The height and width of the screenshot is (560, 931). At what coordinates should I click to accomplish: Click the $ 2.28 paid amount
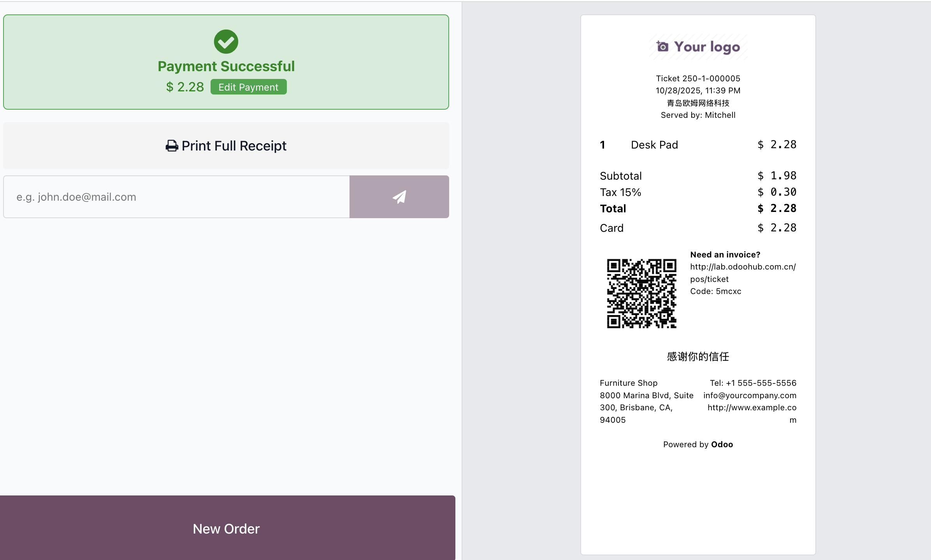[185, 87]
